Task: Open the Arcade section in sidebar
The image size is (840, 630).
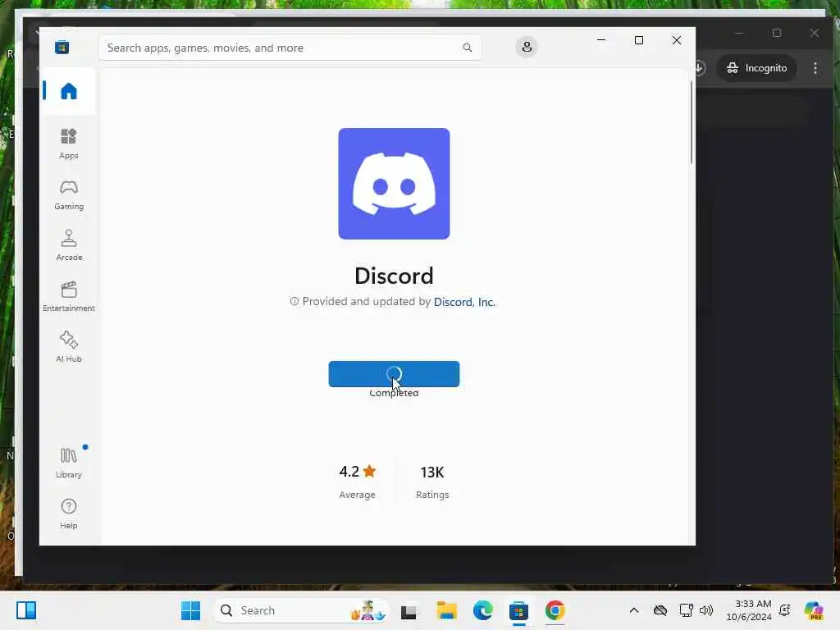Action: pyautogui.click(x=69, y=245)
